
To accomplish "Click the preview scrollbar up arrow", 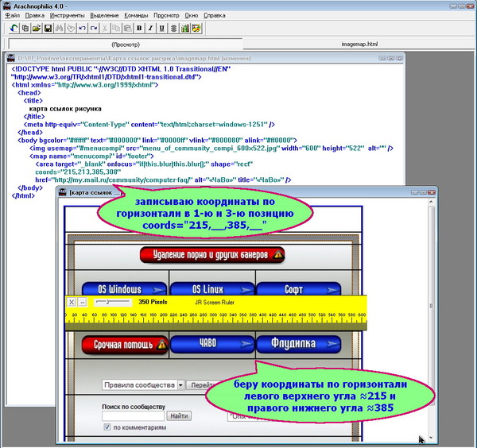I will [x=431, y=202].
